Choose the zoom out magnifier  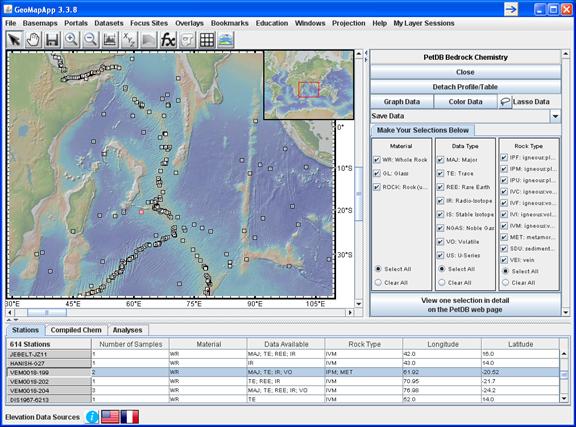91,40
